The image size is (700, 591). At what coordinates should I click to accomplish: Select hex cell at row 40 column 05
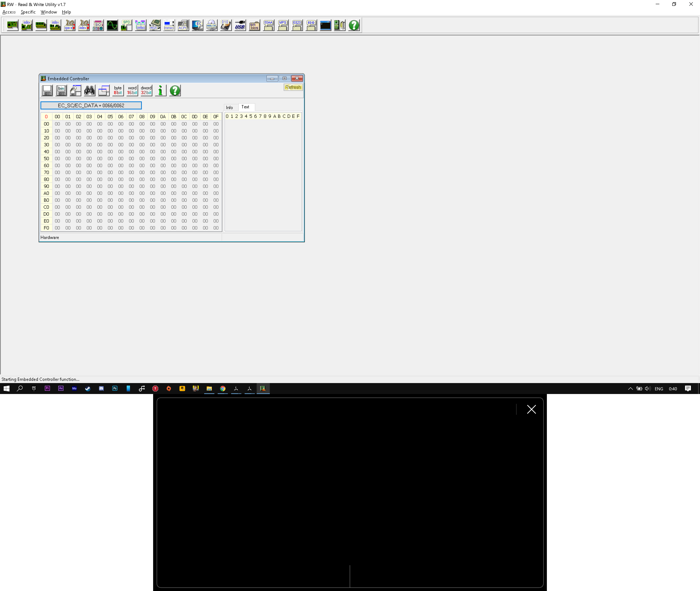coord(110,152)
